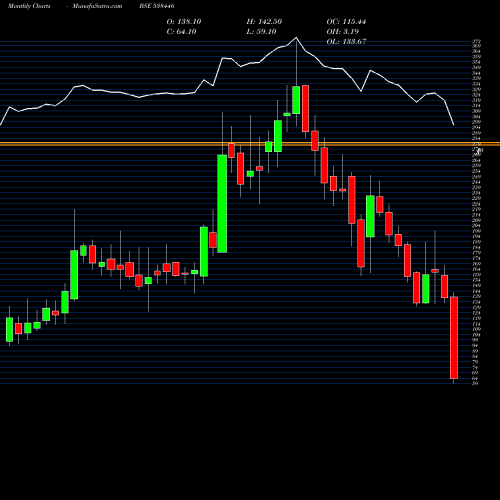Click the '204' price axis label

point(476,226)
